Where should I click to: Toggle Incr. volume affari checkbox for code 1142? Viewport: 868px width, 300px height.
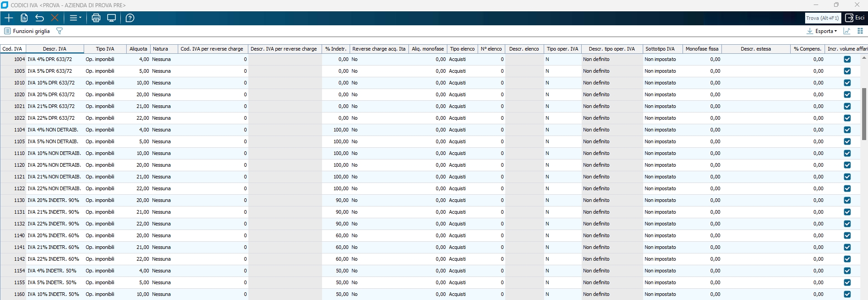[x=847, y=259]
